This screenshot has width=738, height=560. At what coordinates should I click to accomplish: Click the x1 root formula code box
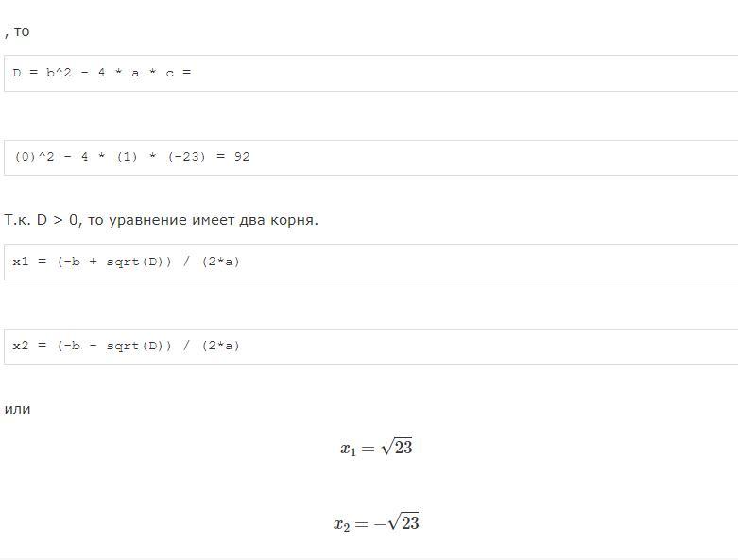pos(370,262)
